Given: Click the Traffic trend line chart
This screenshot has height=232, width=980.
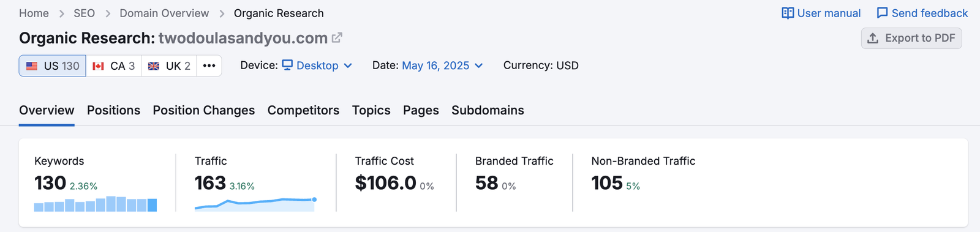Looking at the screenshot, I should pyautogui.click(x=255, y=204).
